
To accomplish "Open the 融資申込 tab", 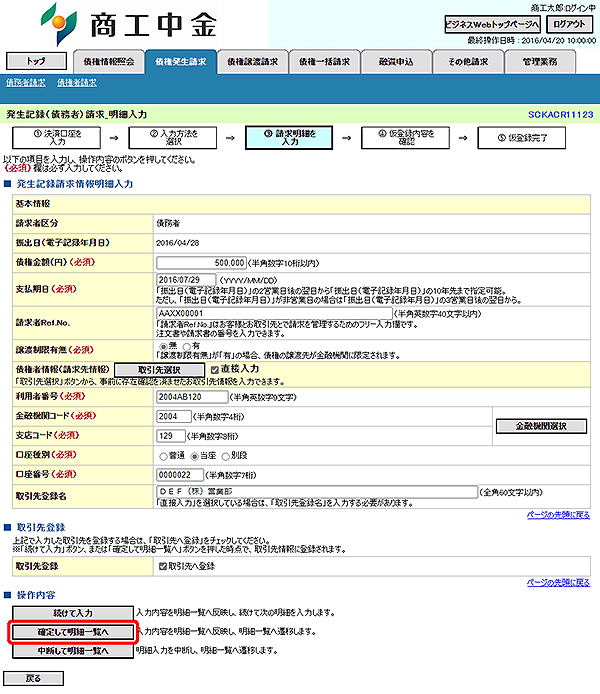I will [x=396, y=62].
